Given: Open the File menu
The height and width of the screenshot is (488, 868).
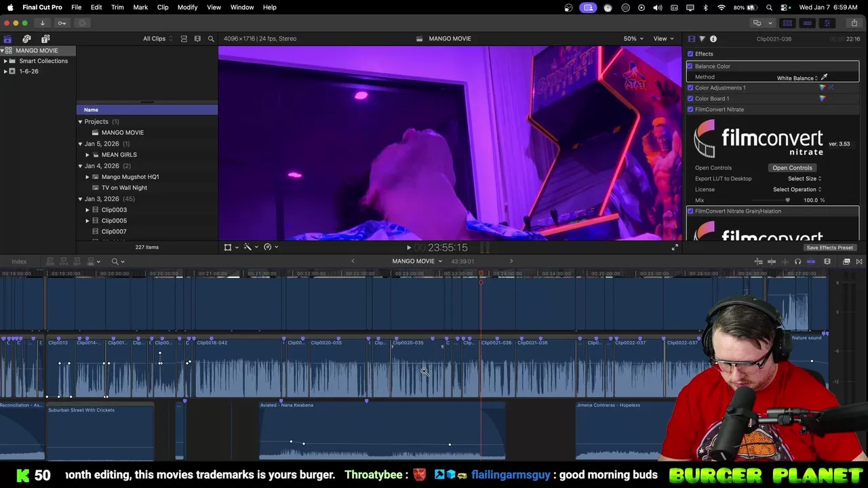Looking at the screenshot, I should coord(77,7).
